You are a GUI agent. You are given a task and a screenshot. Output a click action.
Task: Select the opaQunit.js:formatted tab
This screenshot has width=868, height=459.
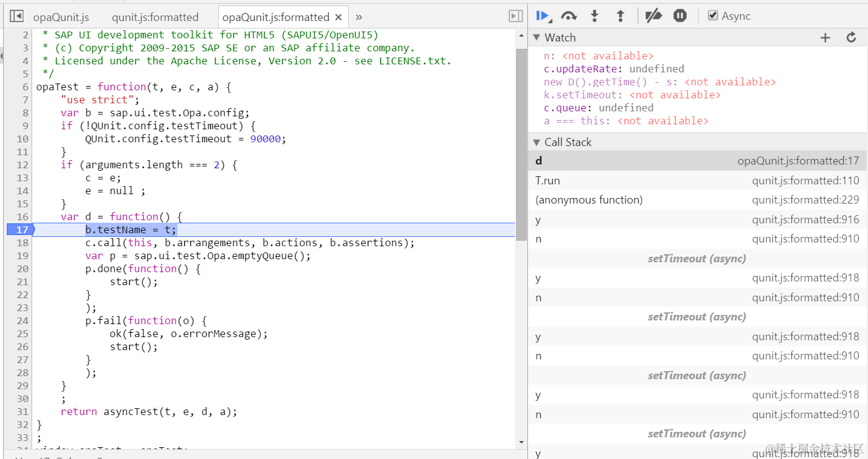pyautogui.click(x=276, y=17)
